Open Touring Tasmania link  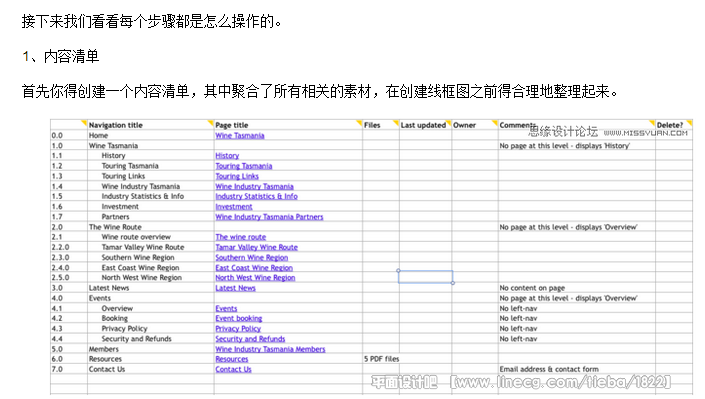(244, 166)
